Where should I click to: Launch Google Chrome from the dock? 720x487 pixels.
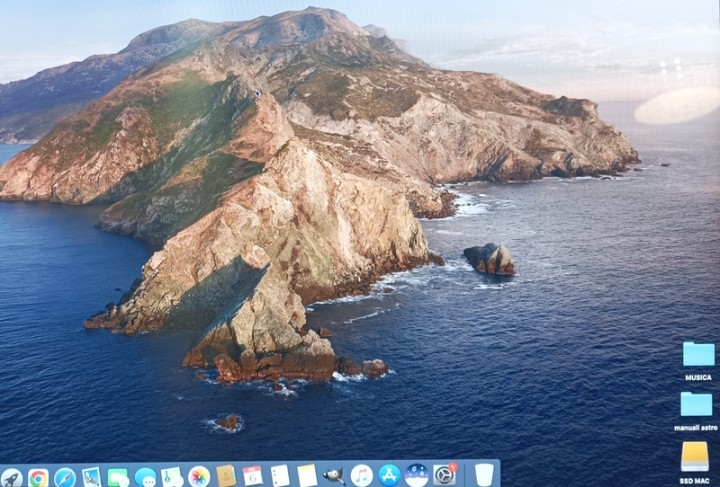(x=38, y=477)
